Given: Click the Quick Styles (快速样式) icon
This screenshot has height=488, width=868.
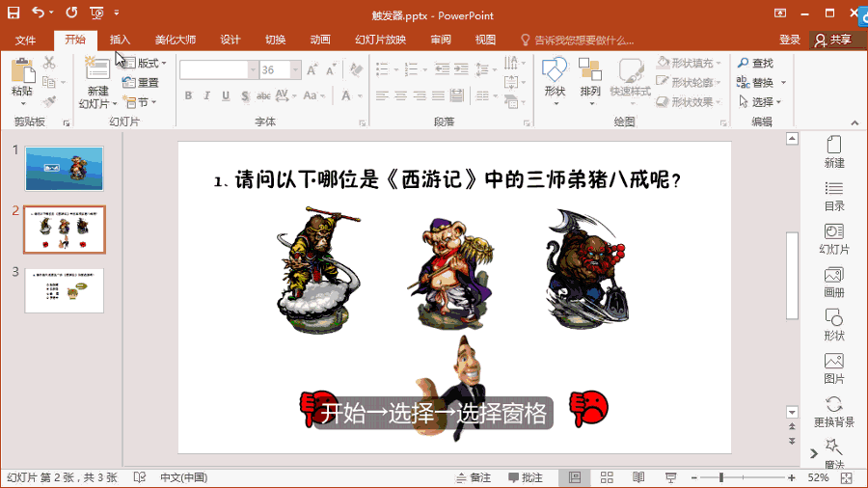Looking at the screenshot, I should coord(630,70).
